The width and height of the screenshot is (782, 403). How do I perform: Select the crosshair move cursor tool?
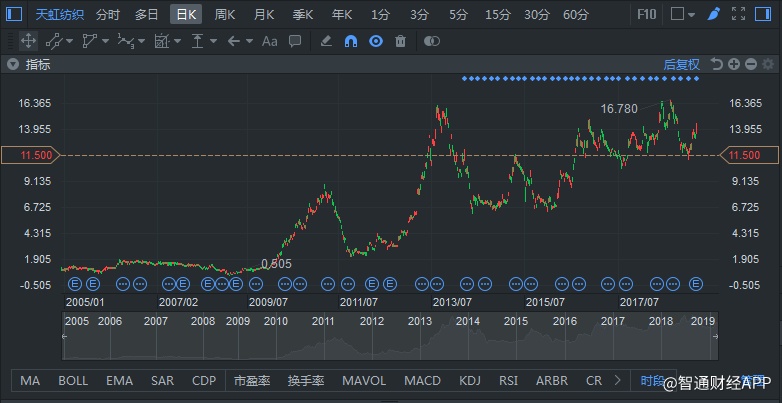pos(28,41)
